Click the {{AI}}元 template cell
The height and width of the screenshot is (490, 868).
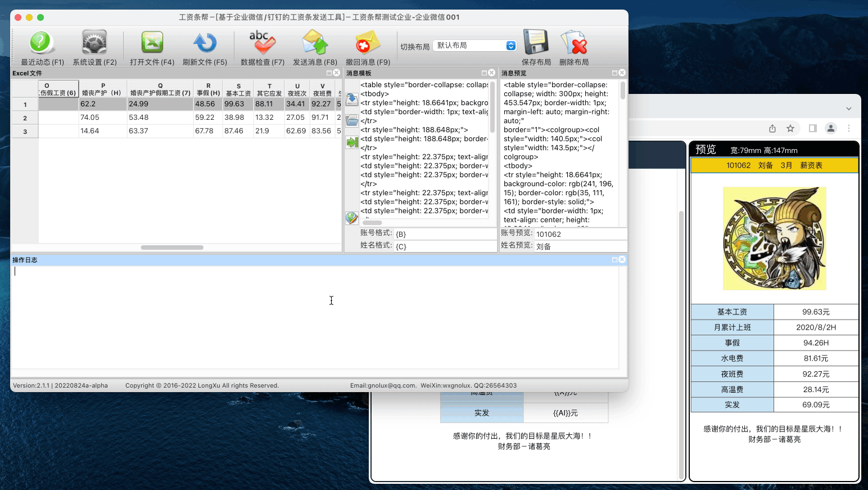(x=566, y=413)
